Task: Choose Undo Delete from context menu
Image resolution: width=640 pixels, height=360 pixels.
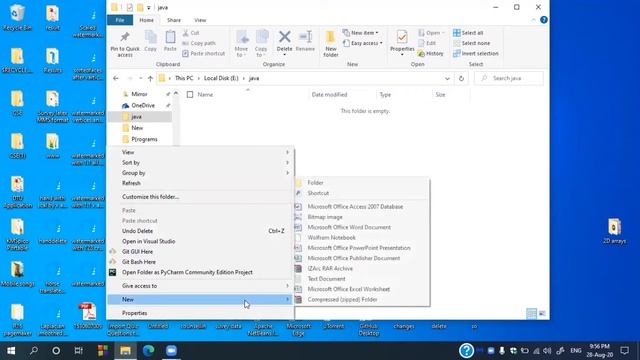Action: pos(200,231)
